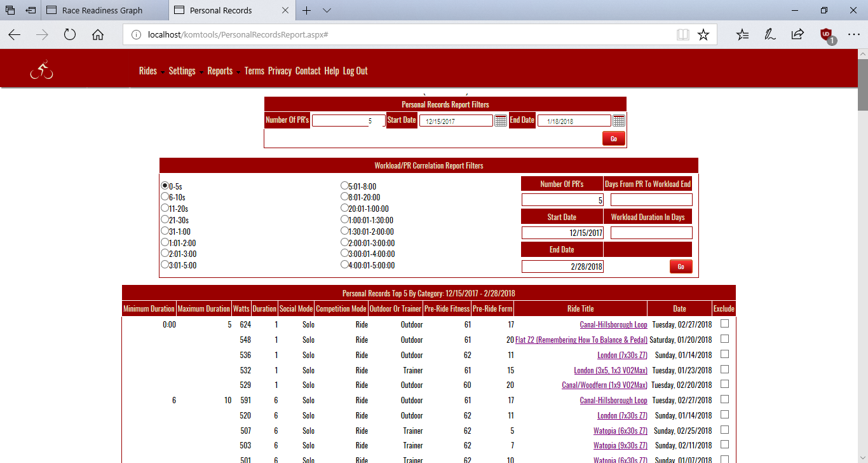Open the Start Date calendar picker
The image size is (868, 463).
pyautogui.click(x=501, y=121)
